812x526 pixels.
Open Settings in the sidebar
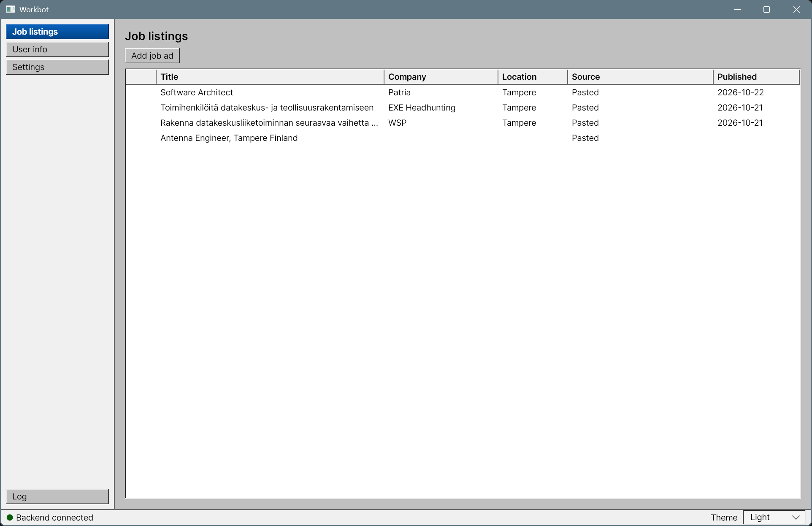click(57, 67)
